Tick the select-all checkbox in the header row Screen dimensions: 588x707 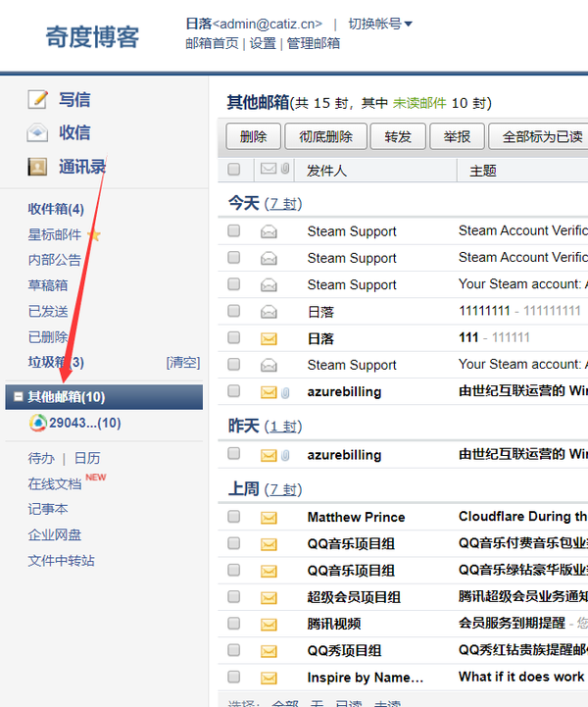tap(234, 170)
